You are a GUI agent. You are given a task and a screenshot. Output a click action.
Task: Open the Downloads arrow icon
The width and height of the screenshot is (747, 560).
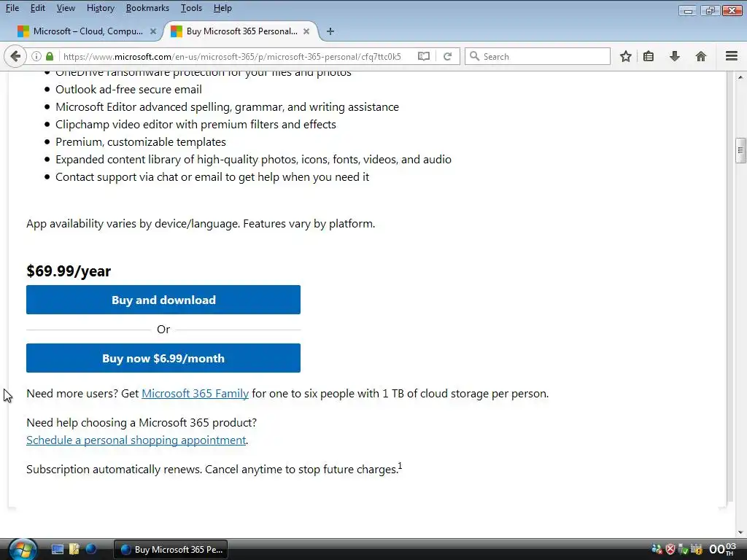pyautogui.click(x=675, y=56)
